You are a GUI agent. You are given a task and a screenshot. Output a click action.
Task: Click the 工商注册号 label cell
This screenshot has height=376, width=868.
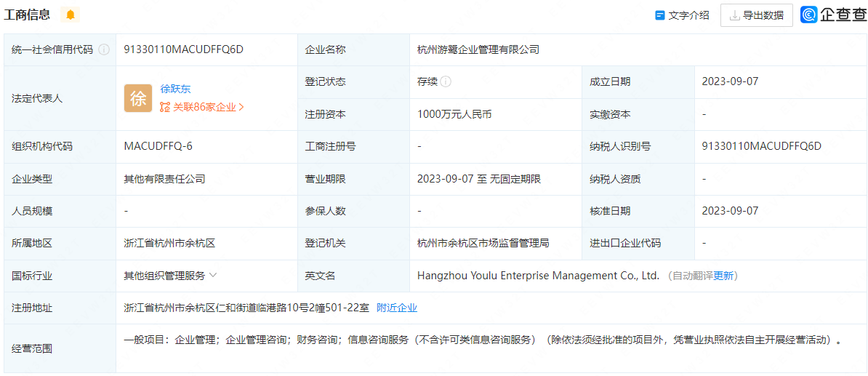click(354, 147)
